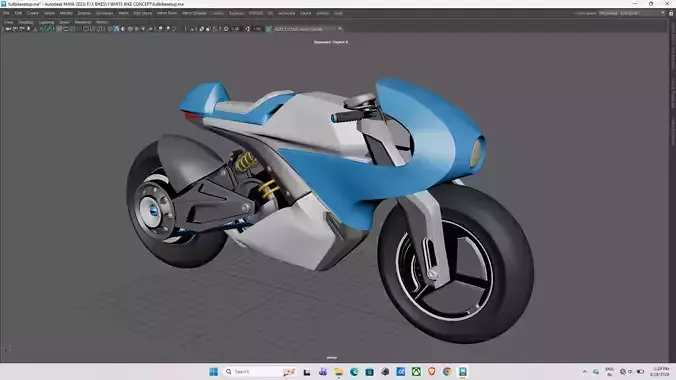Screen dimensions: 676x380
Task: Open the Mesh Tools menu
Action: coord(167,13)
